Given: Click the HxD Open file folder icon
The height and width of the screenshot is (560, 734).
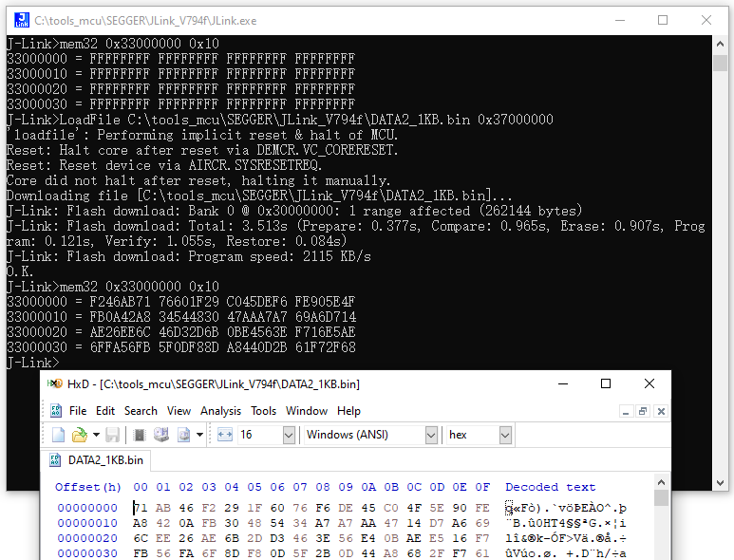Looking at the screenshot, I should [x=80, y=435].
